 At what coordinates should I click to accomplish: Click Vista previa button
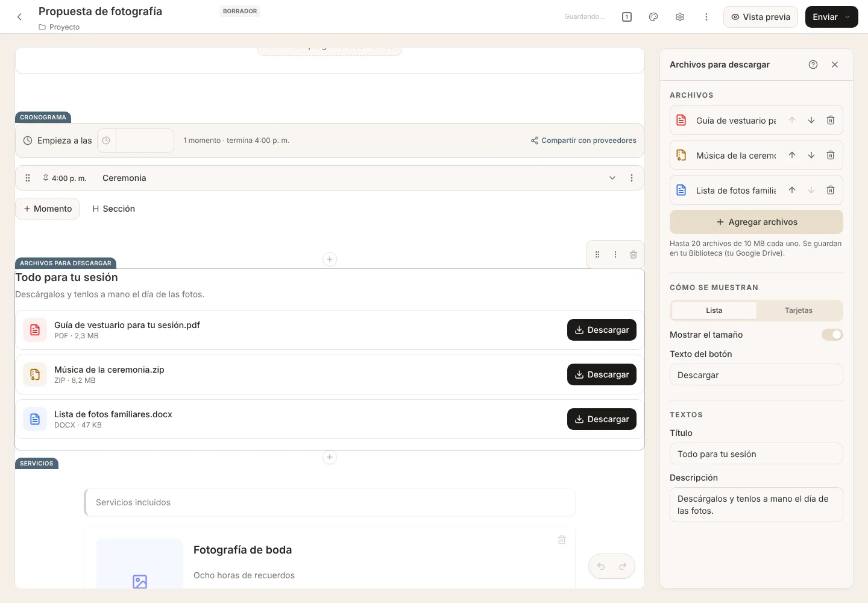click(761, 17)
